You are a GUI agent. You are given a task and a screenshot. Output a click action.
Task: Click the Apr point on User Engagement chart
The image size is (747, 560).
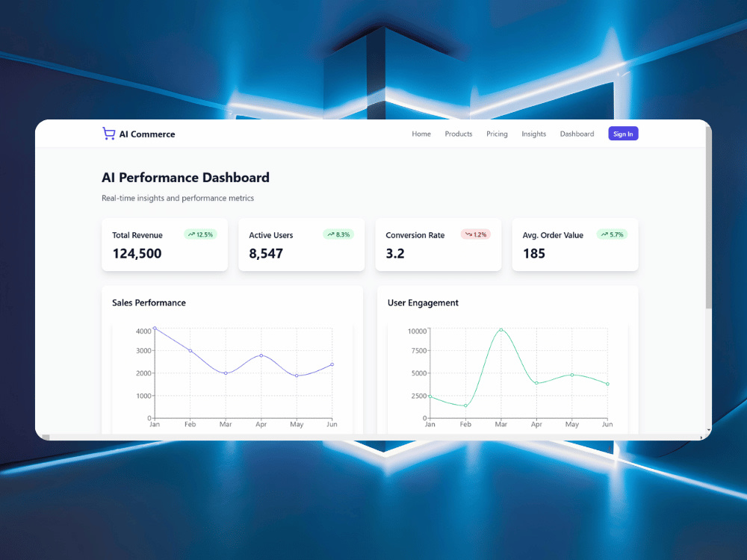(x=536, y=383)
